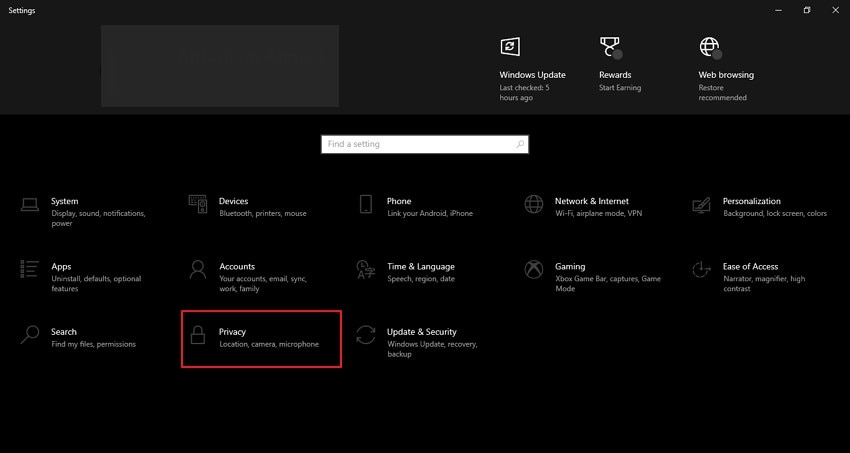Click the Web browsing globe icon
Screen dimensions: 850x453
point(710,47)
